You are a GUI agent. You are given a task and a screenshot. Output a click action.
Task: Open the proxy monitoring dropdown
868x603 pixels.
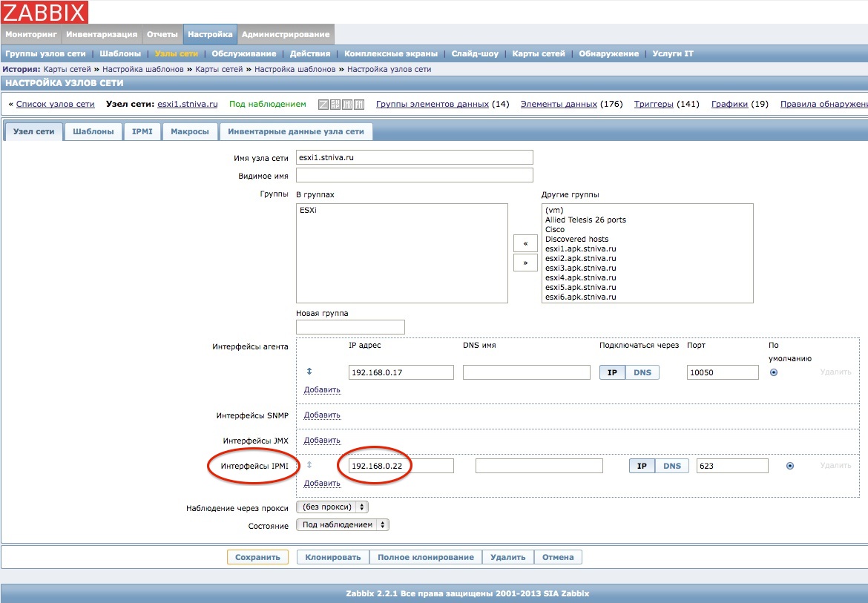[332, 507]
